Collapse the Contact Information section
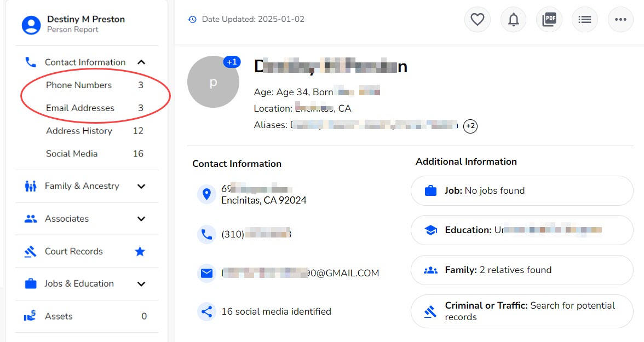This screenshot has height=342, width=644. (x=141, y=62)
